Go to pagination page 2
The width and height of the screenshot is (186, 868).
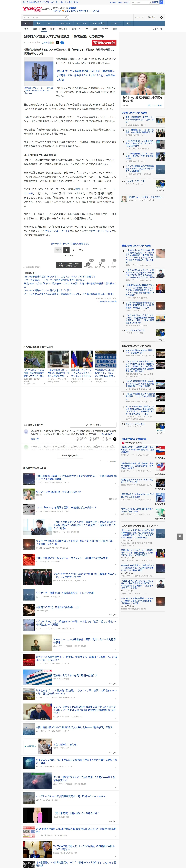74,250
